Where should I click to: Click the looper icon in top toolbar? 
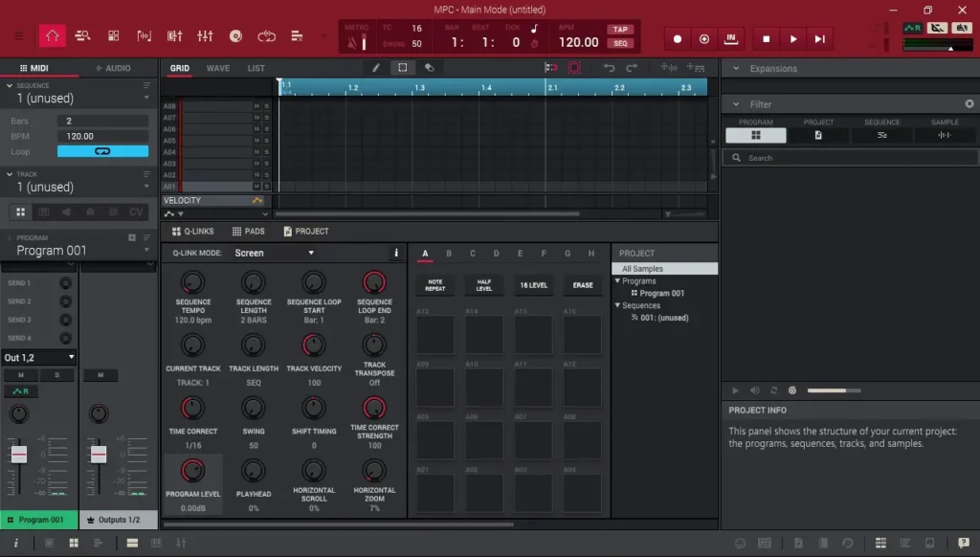point(266,36)
